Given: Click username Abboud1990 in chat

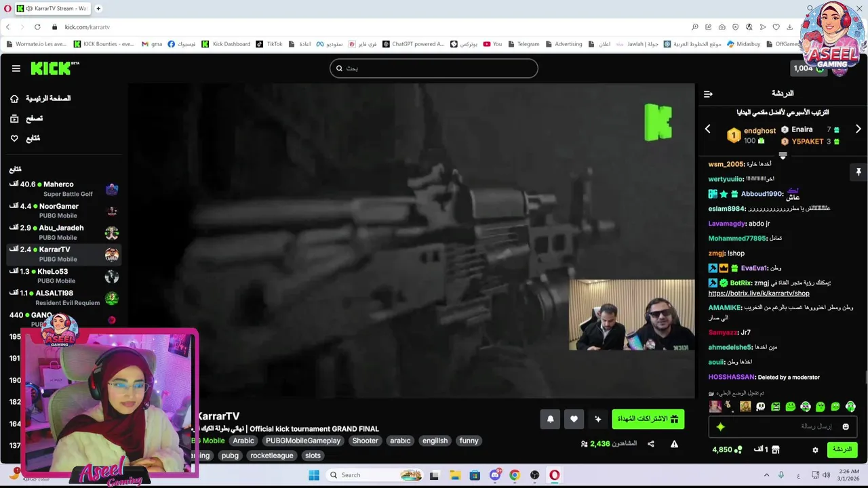Looking at the screenshot, I should point(762,194).
